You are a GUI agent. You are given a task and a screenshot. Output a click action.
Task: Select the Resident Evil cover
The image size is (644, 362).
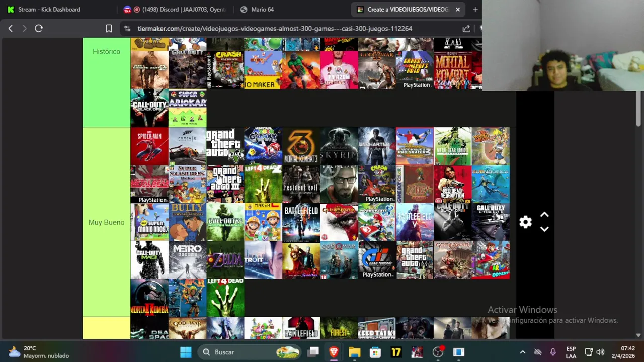coord(301,184)
